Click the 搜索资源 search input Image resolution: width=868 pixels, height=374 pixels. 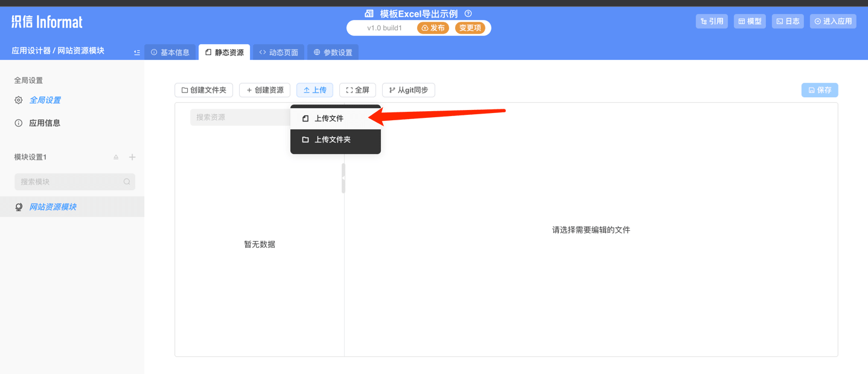(x=241, y=117)
